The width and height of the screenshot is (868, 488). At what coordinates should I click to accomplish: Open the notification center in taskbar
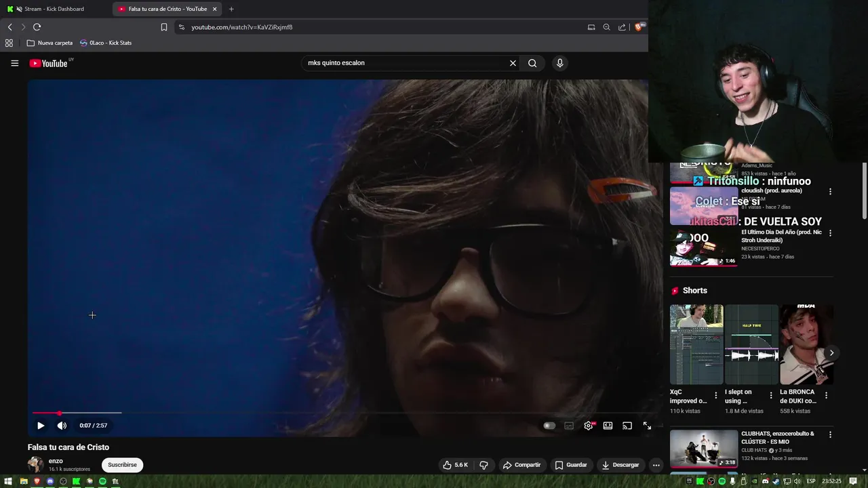click(853, 481)
